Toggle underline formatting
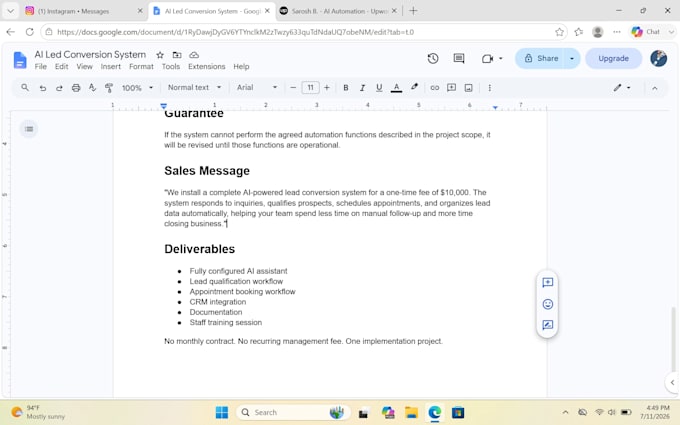680x425 pixels. tap(379, 88)
